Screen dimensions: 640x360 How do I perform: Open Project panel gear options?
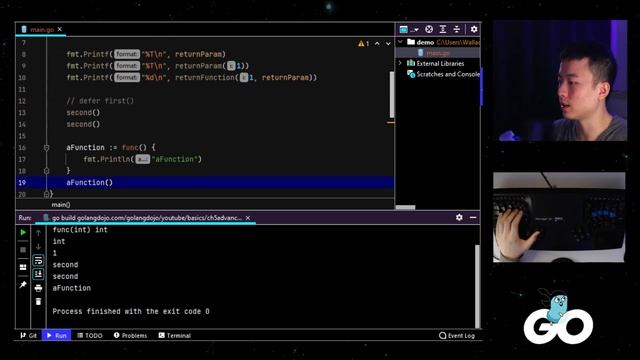click(474, 29)
